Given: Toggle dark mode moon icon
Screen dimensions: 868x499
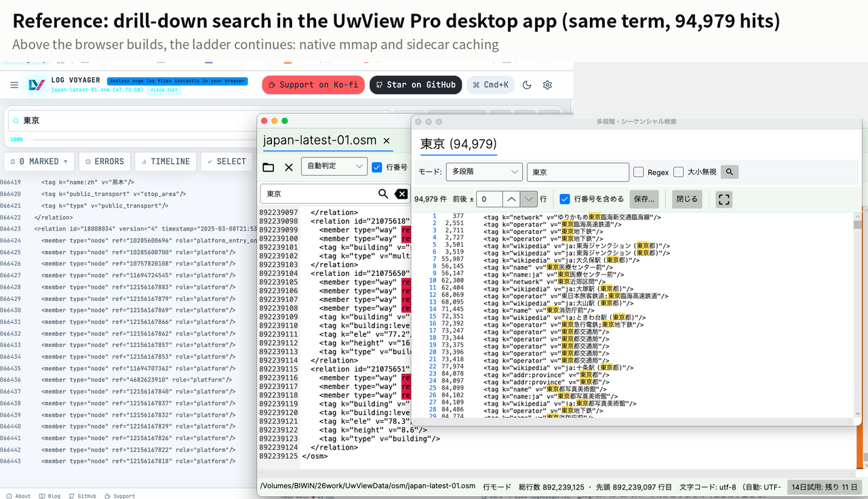Looking at the screenshot, I should [x=528, y=85].
